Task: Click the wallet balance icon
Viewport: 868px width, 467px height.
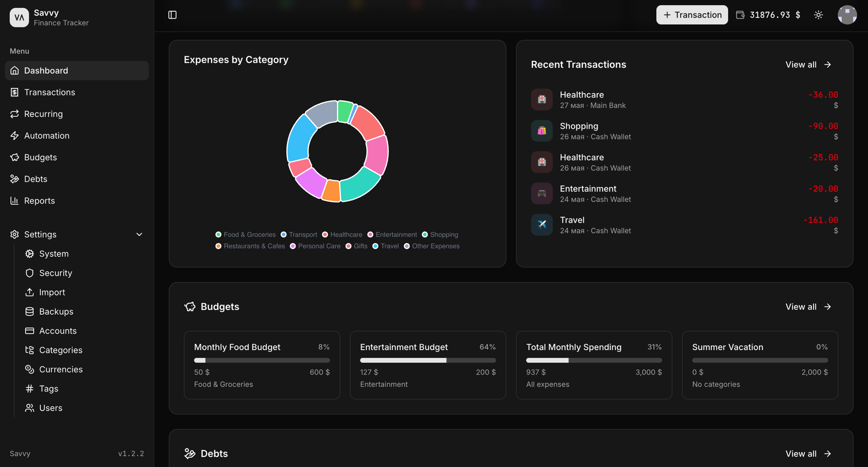Action: coord(740,15)
